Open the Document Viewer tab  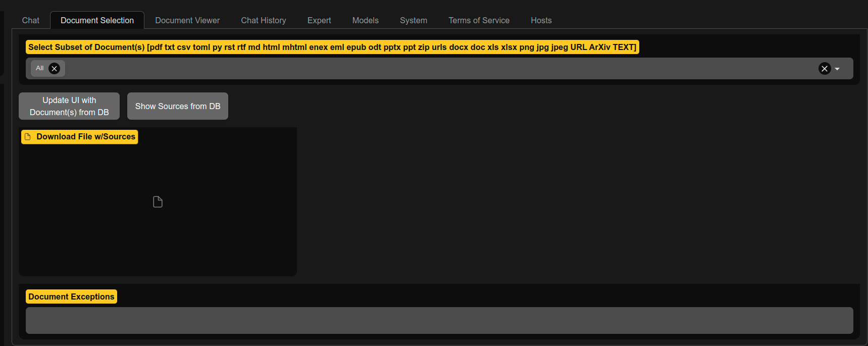pos(187,21)
